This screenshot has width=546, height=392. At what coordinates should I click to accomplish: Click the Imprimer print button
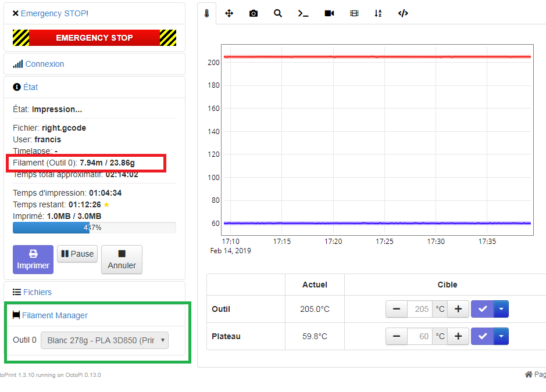(x=33, y=260)
